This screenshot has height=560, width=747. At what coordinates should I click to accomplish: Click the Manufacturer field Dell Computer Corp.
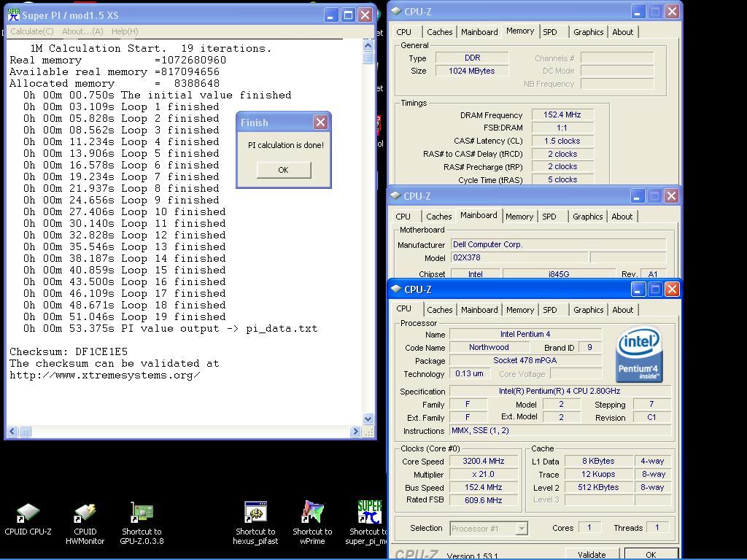click(x=558, y=244)
